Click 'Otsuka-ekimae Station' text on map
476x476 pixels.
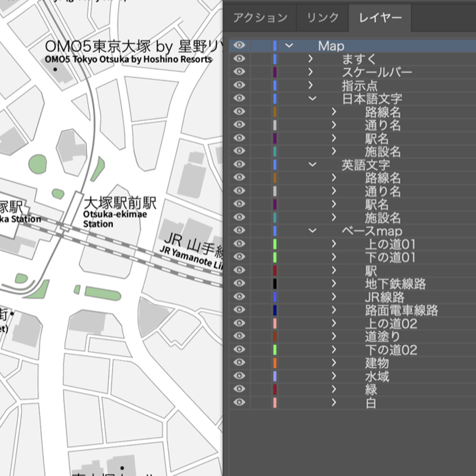[x=115, y=219]
